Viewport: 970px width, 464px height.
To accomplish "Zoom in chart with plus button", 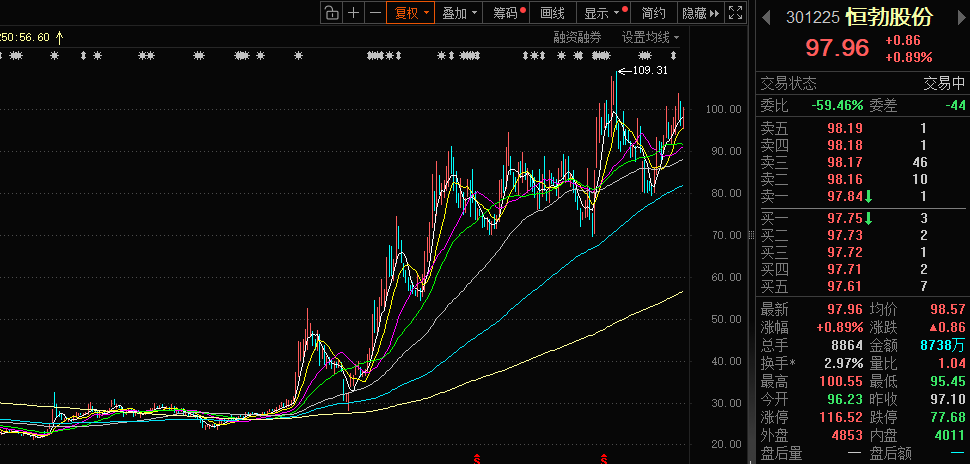I will 353,13.
